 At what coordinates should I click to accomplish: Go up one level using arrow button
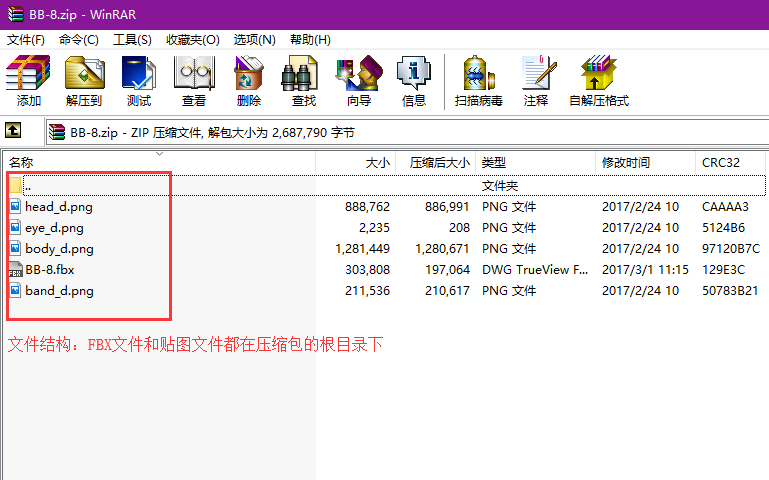[13, 131]
